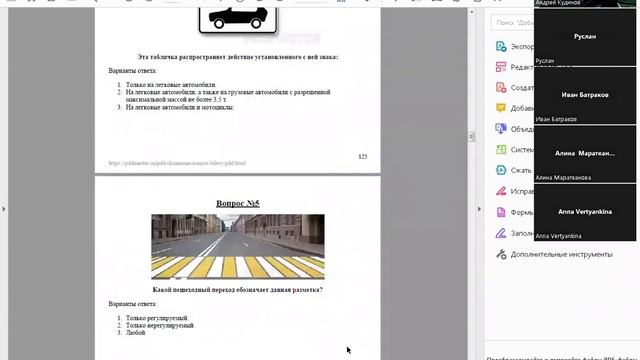640x360 pixels.
Task: Click the Дополнительные инструменты wrench icon
Action: [x=501, y=254]
